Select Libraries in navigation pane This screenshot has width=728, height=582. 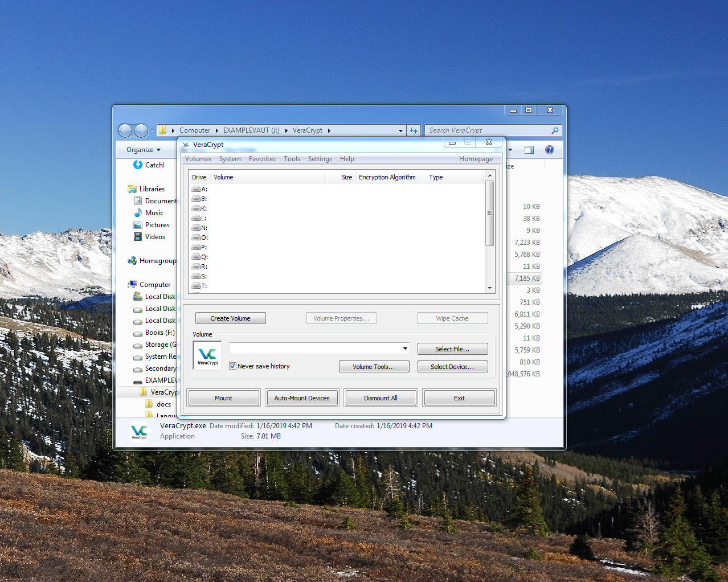pos(146,189)
